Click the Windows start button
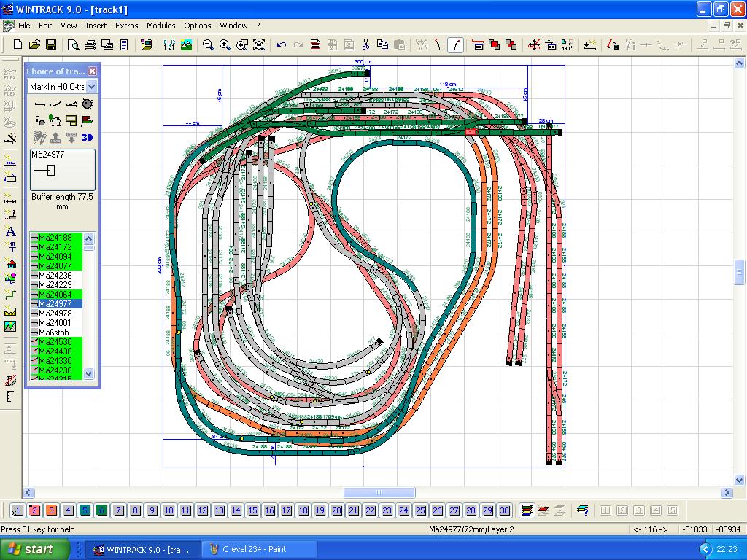Image resolution: width=747 pixels, height=560 pixels. click(x=34, y=550)
